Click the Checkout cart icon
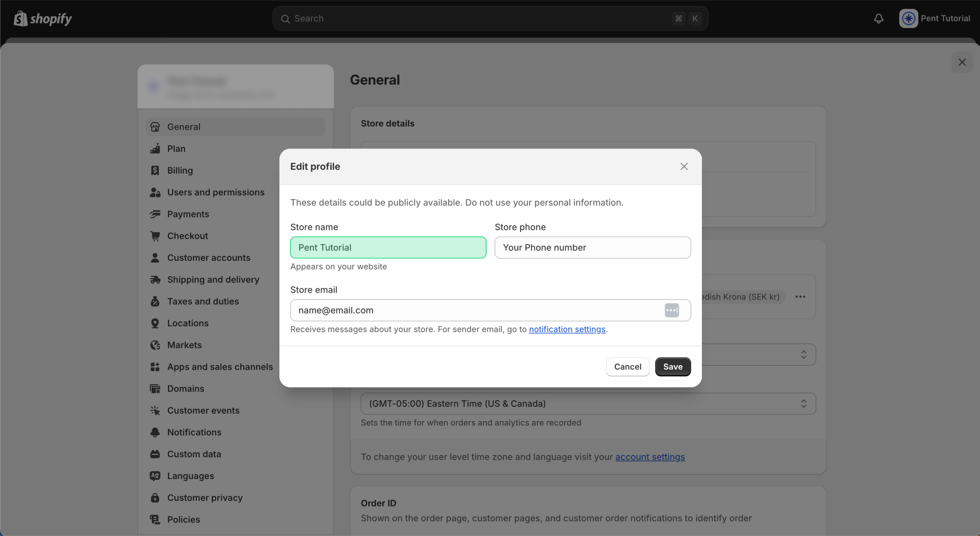This screenshot has width=980, height=536. (x=155, y=236)
